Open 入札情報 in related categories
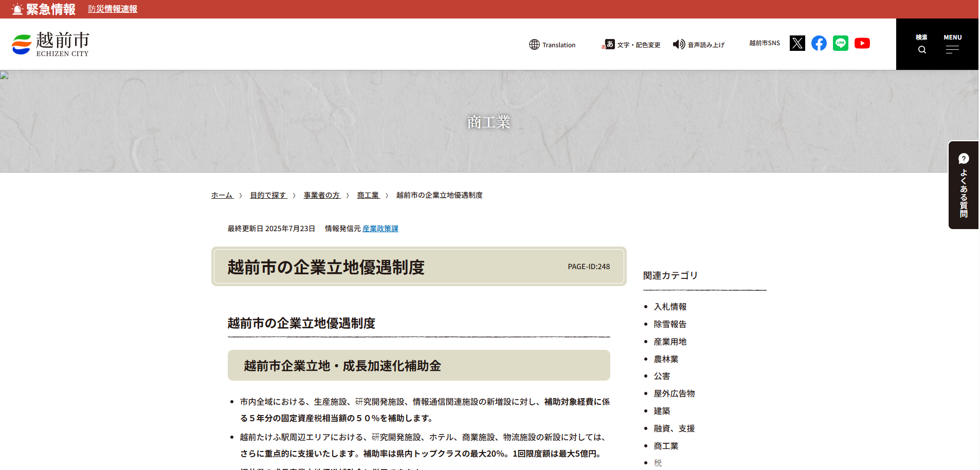 coord(670,307)
